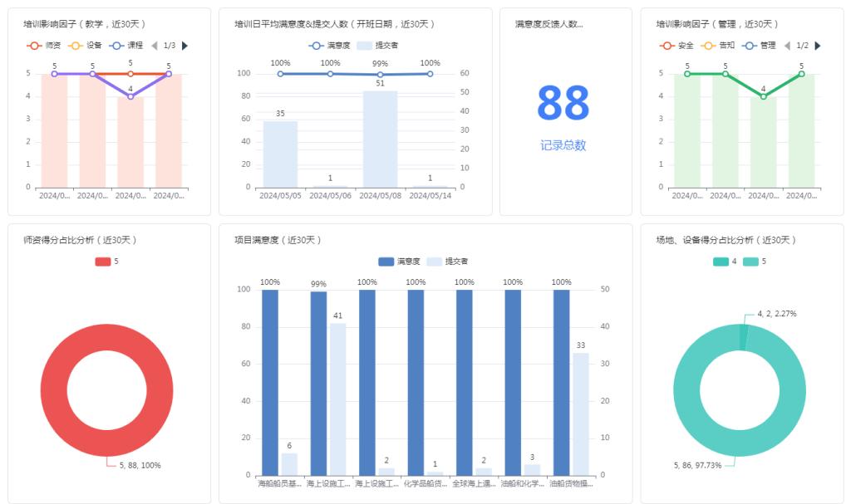Click the 记录总数 label
Screen dimensions: 851x504
coord(563,145)
